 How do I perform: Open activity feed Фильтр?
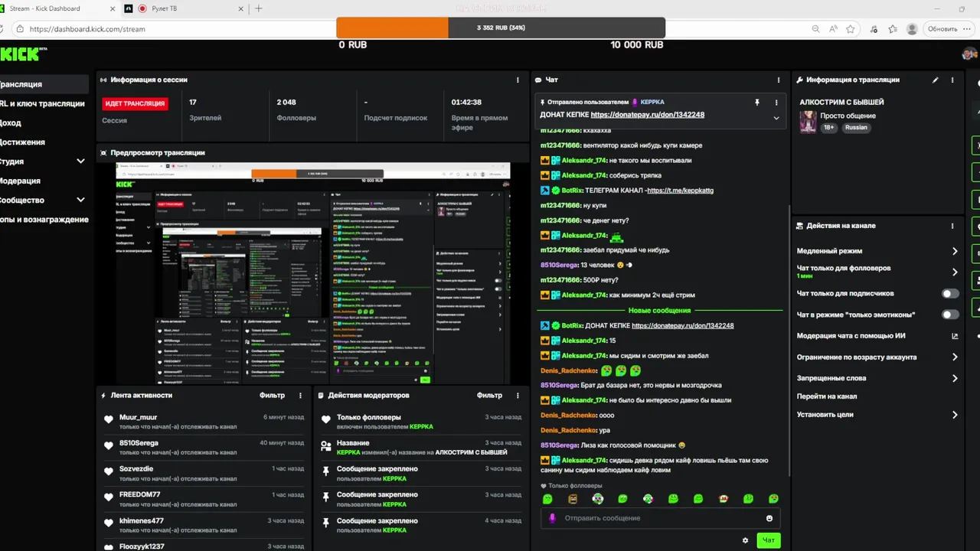272,396
